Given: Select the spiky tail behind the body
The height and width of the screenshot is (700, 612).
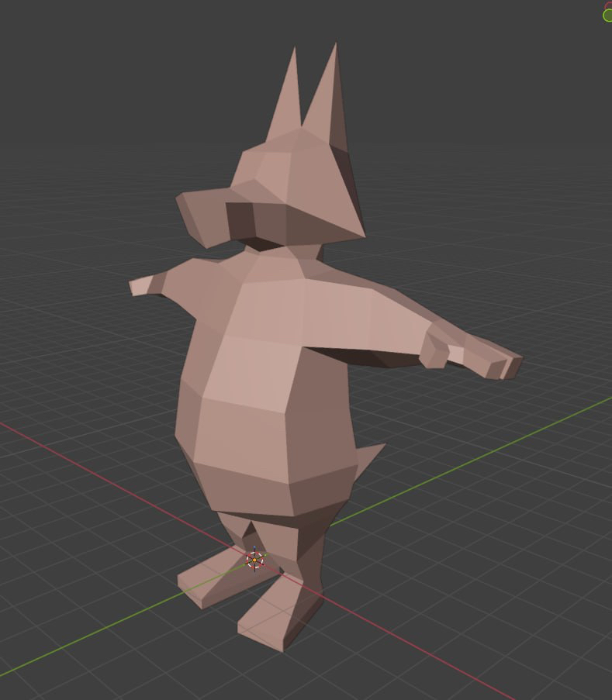Looking at the screenshot, I should (x=368, y=460).
